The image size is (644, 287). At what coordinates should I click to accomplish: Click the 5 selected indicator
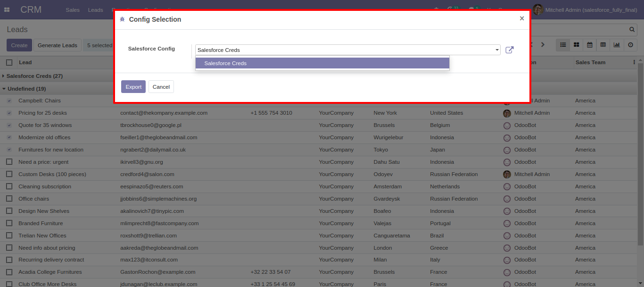click(99, 45)
